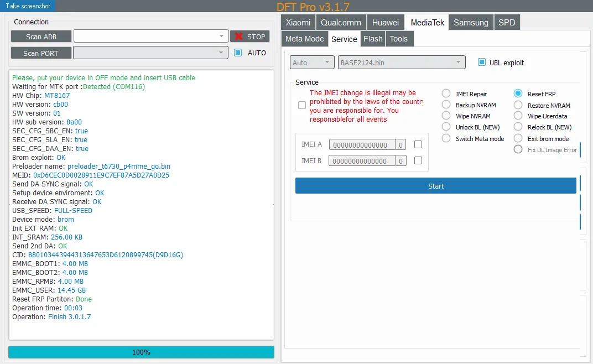Screen dimensions: 593x364
Task: Expand the BASE2124.bin file dropdown
Action: (x=402, y=63)
